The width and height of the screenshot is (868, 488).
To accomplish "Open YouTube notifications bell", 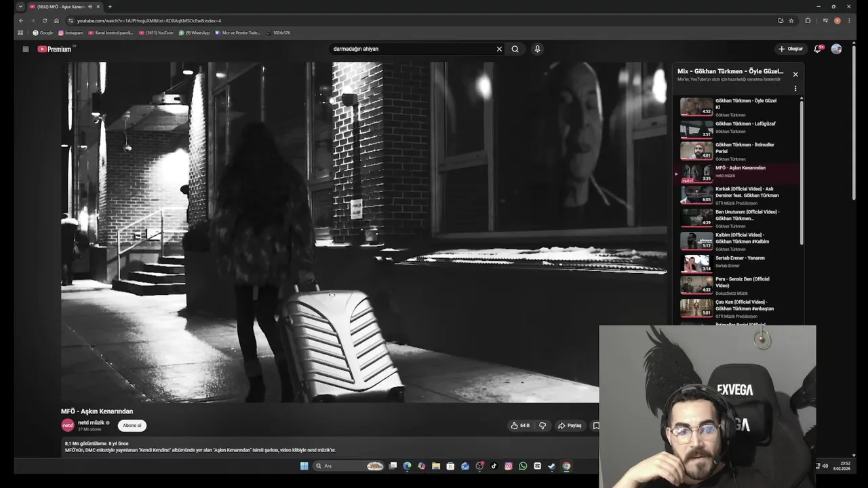I will coord(818,49).
